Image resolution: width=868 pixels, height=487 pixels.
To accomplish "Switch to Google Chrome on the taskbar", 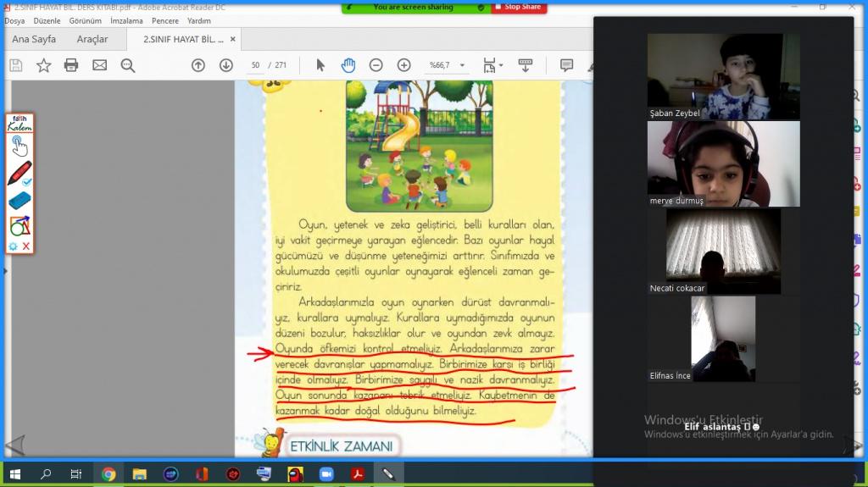I will pos(108,474).
